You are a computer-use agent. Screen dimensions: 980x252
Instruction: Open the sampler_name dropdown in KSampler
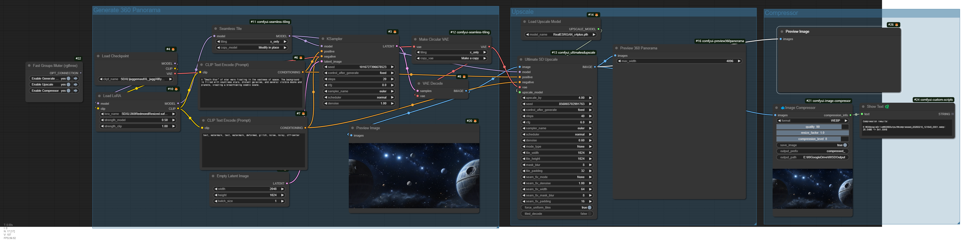359,91
